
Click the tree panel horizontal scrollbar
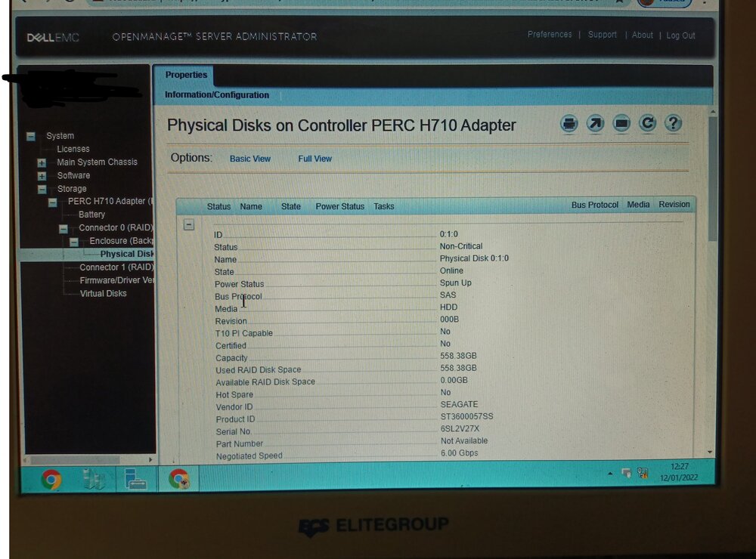(75, 460)
